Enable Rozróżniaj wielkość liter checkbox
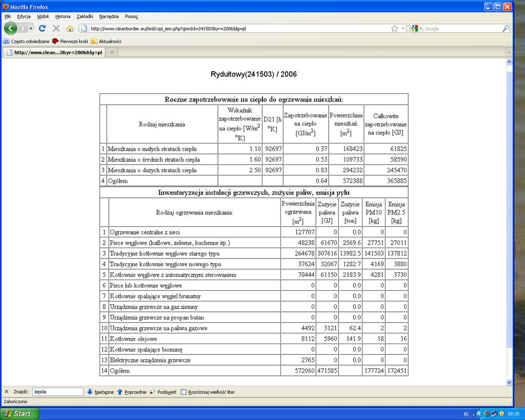The image size is (525, 420). click(x=184, y=392)
